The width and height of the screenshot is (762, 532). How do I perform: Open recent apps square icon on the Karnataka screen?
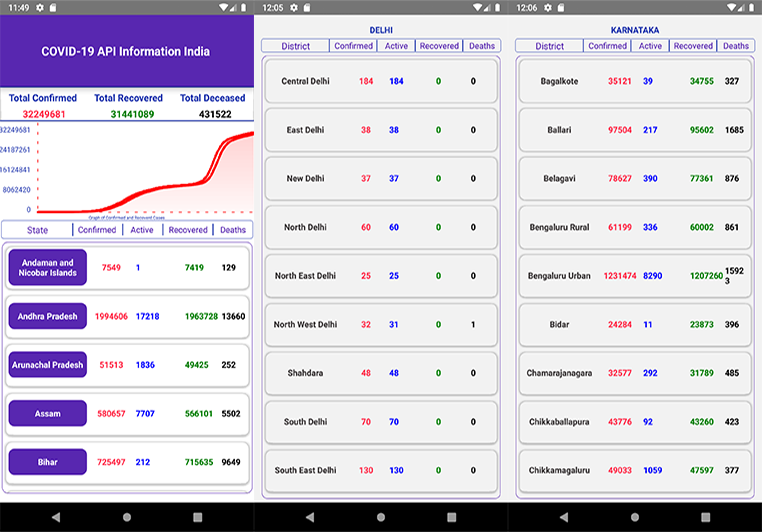[705, 517]
